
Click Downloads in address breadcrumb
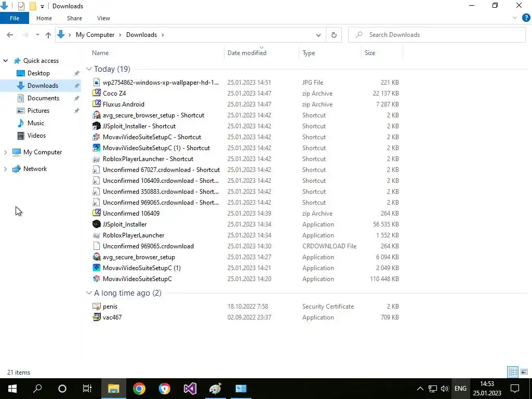click(141, 35)
